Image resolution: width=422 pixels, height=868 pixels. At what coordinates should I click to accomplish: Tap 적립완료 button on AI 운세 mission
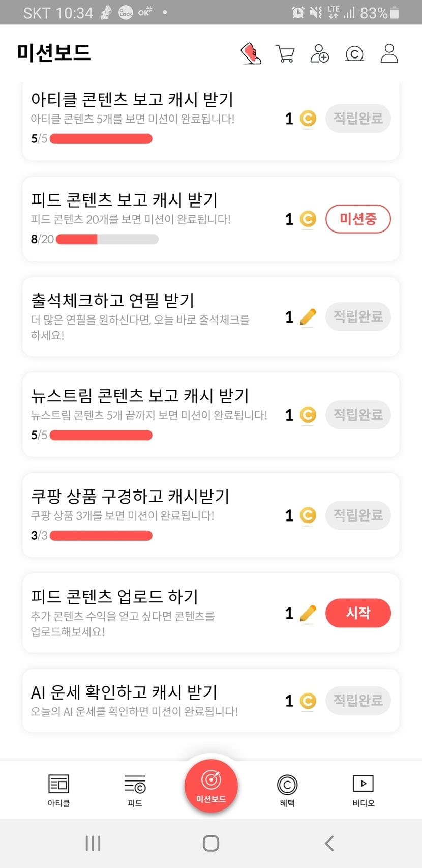(358, 701)
